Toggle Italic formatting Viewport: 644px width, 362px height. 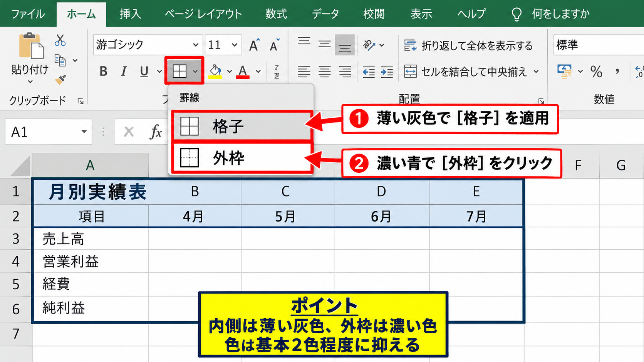point(124,72)
